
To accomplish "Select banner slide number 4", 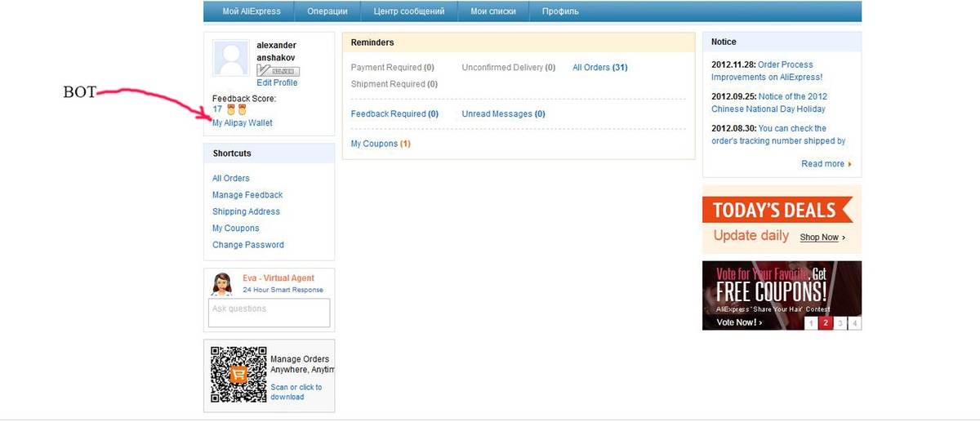I will click(x=854, y=323).
